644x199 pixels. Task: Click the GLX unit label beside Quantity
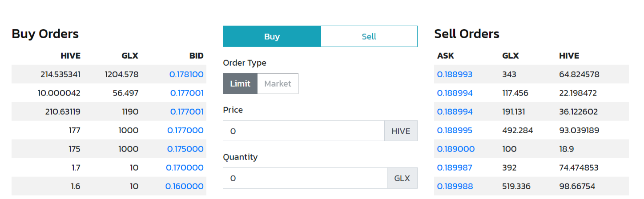pos(402,178)
